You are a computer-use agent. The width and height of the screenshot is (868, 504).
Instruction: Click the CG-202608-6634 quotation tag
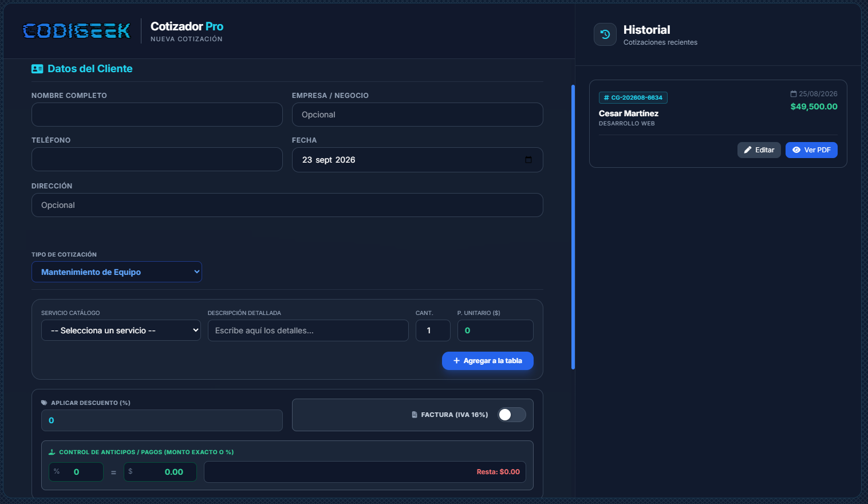tap(633, 98)
